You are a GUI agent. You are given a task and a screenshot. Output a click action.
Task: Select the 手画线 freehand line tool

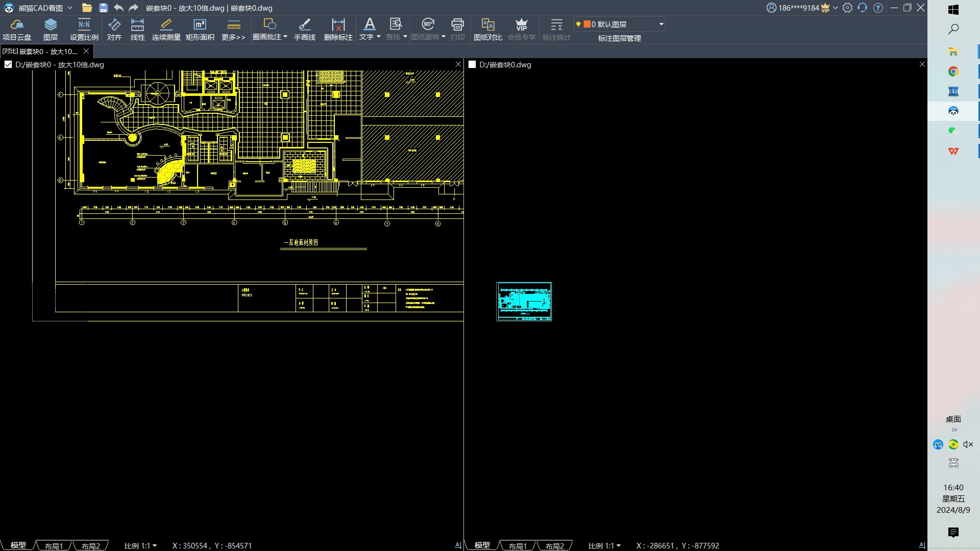coord(305,30)
